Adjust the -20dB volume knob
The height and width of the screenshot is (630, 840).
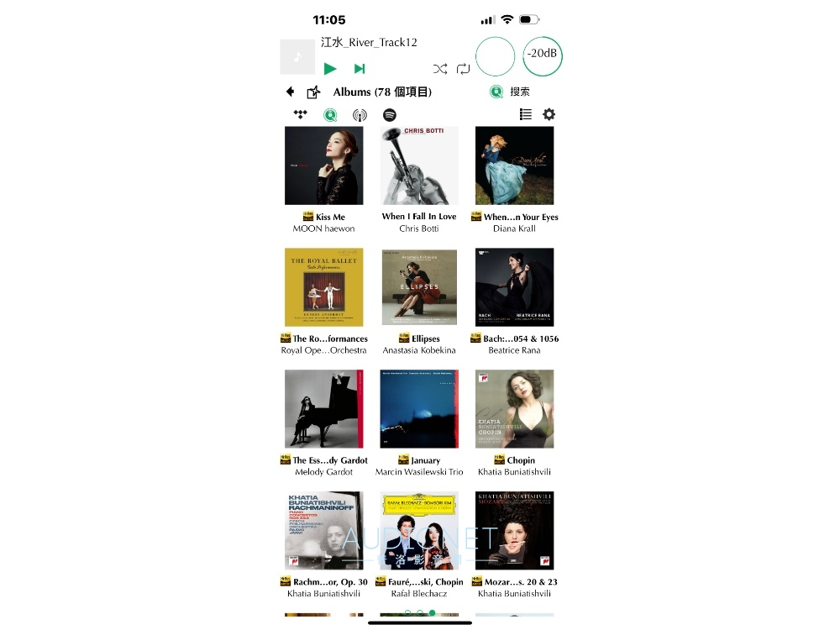pos(542,55)
